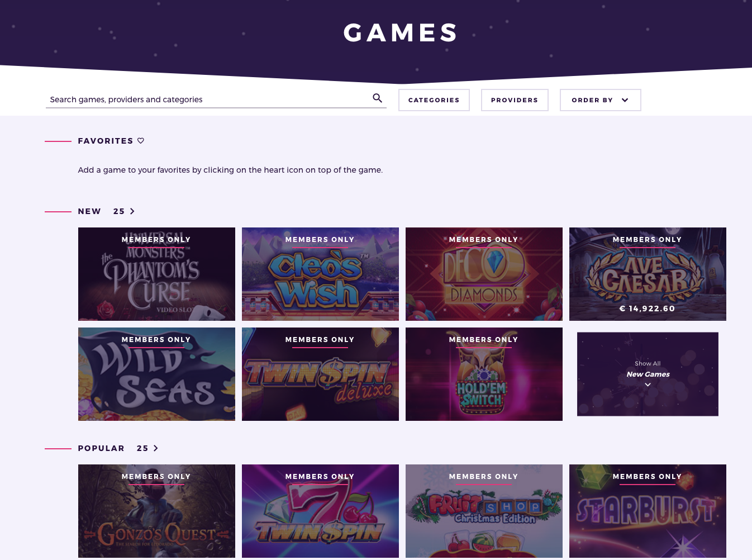Image resolution: width=752 pixels, height=560 pixels.
Task: Click Show All New Games tile
Action: 648,374
